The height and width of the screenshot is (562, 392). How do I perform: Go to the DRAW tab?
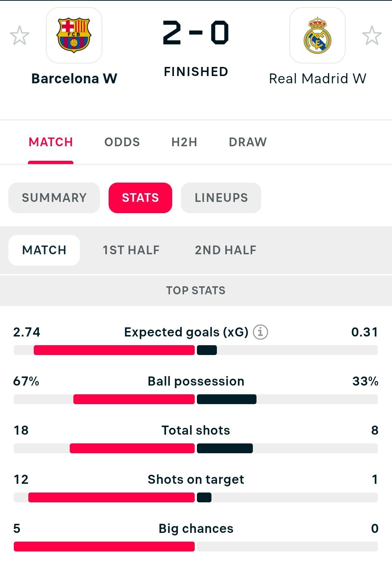(248, 142)
